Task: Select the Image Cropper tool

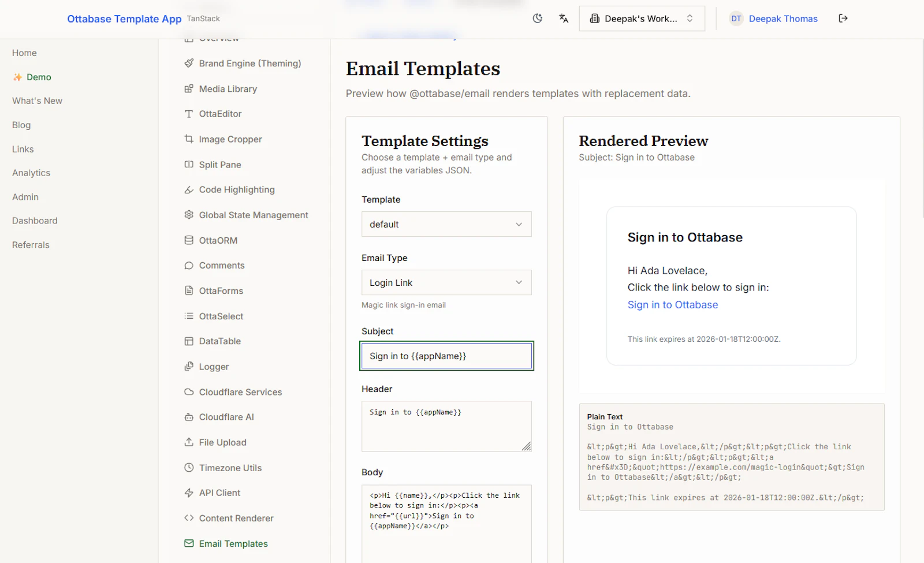Action: (230, 139)
